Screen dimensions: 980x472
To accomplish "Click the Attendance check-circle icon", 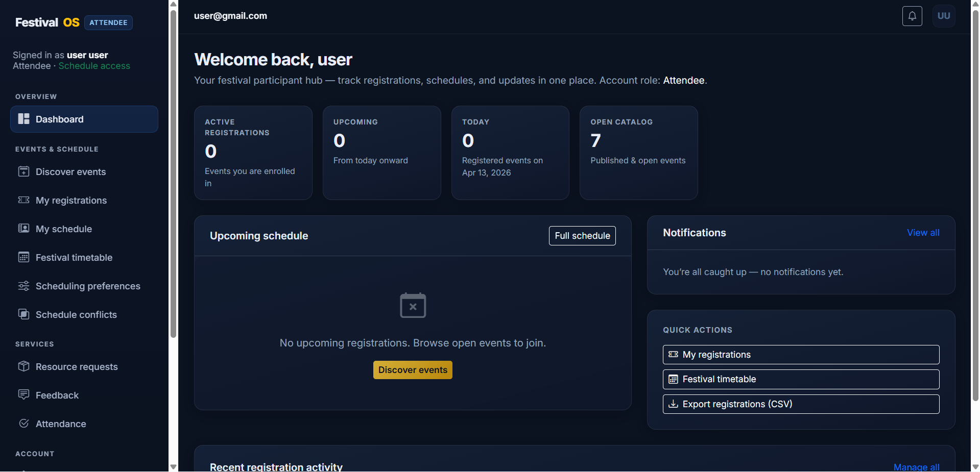I will click(24, 424).
